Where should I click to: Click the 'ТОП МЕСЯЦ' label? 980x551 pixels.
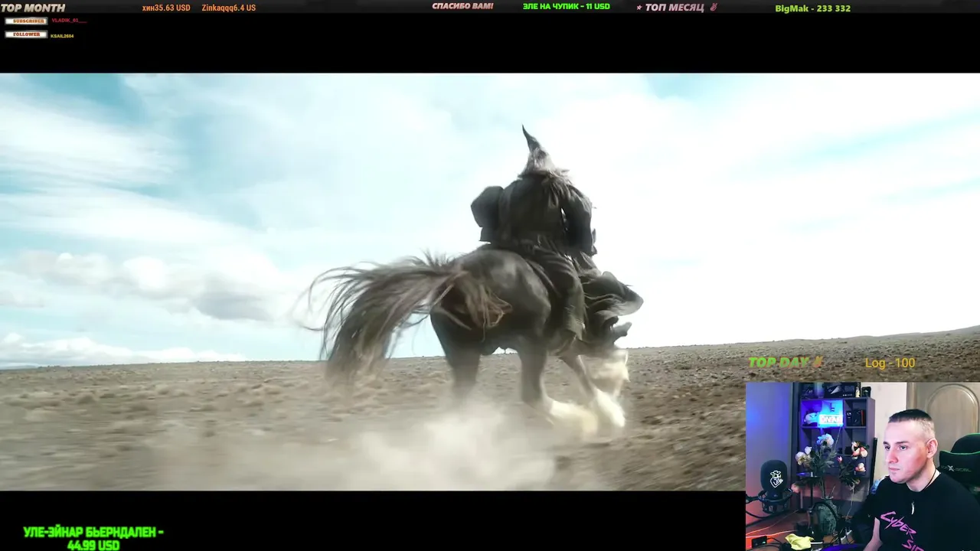[x=675, y=8]
